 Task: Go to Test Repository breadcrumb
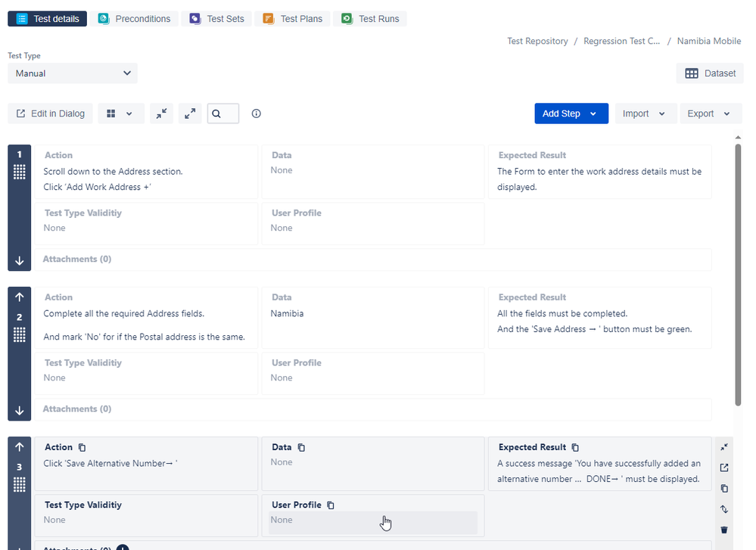(x=537, y=41)
